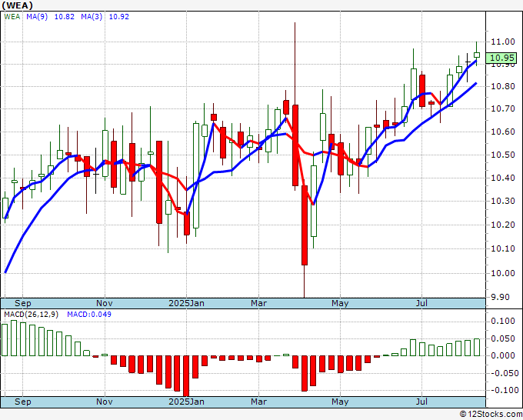Click the (WEA) chart title
The image size is (523, 420).
tap(18, 5)
